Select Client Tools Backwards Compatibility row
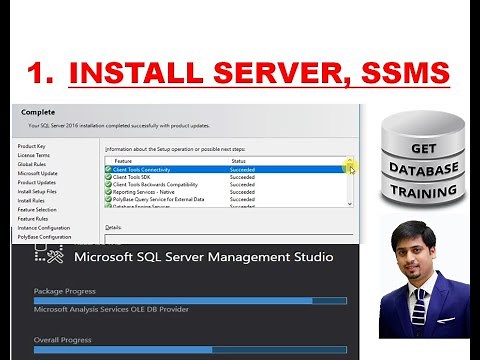 [225, 184]
